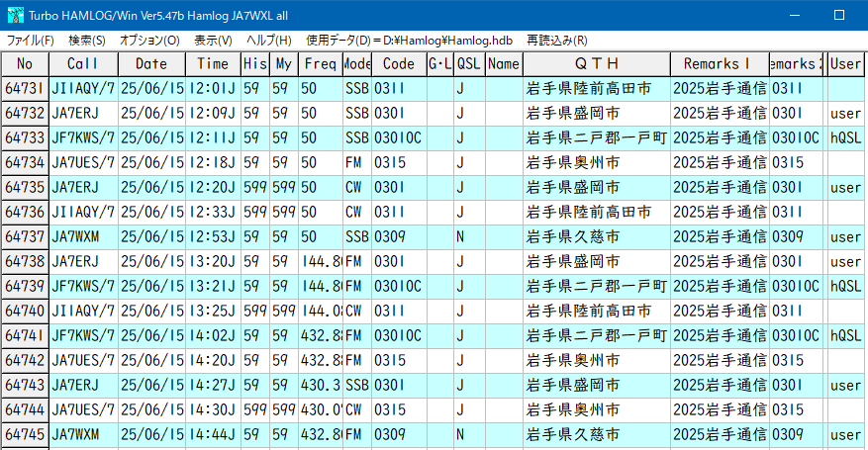Click the Call column header

83,63
